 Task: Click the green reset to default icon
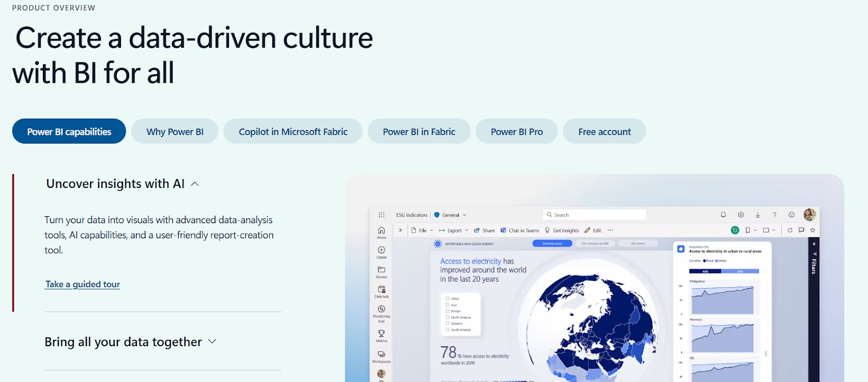pos(735,230)
